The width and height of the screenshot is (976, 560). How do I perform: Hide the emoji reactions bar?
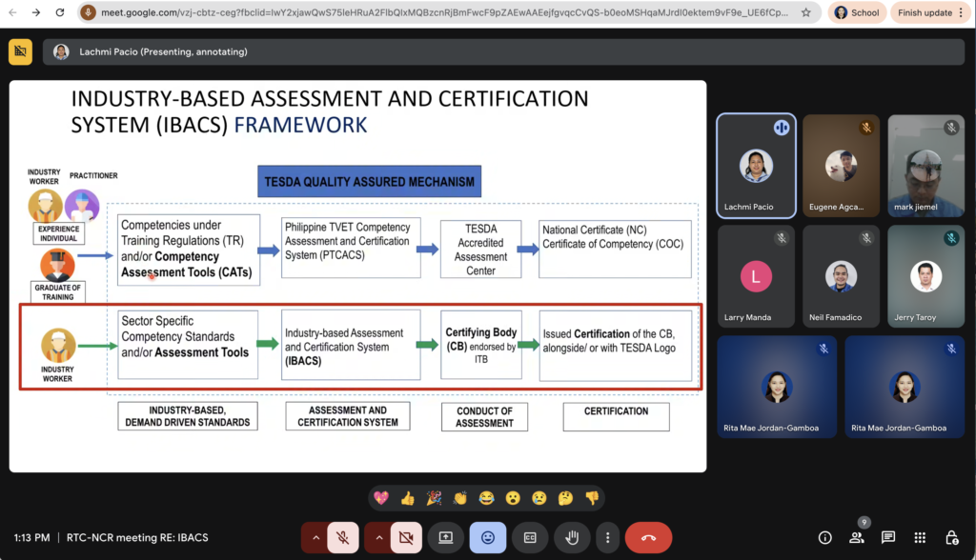pos(488,537)
